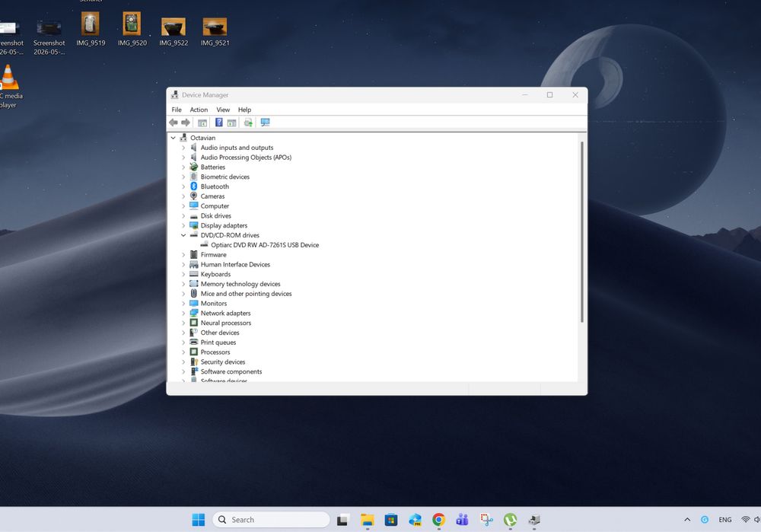Expand the Other devices category
Screen dimensions: 761x532
(x=183, y=333)
